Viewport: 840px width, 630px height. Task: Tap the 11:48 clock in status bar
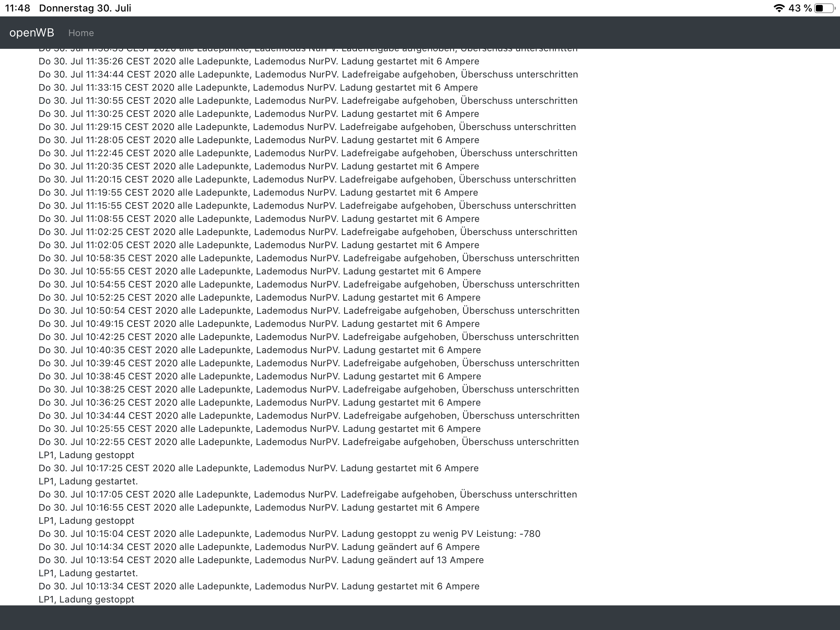pos(17,8)
